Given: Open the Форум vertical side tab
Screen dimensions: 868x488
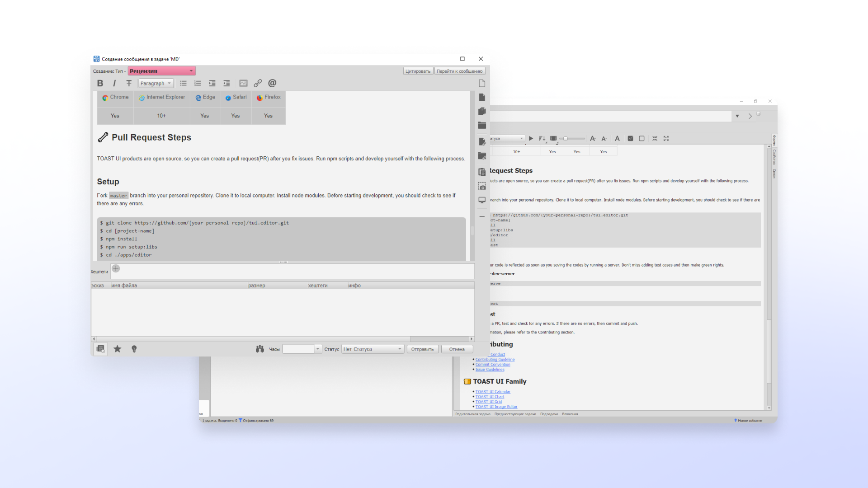Looking at the screenshot, I should [774, 140].
